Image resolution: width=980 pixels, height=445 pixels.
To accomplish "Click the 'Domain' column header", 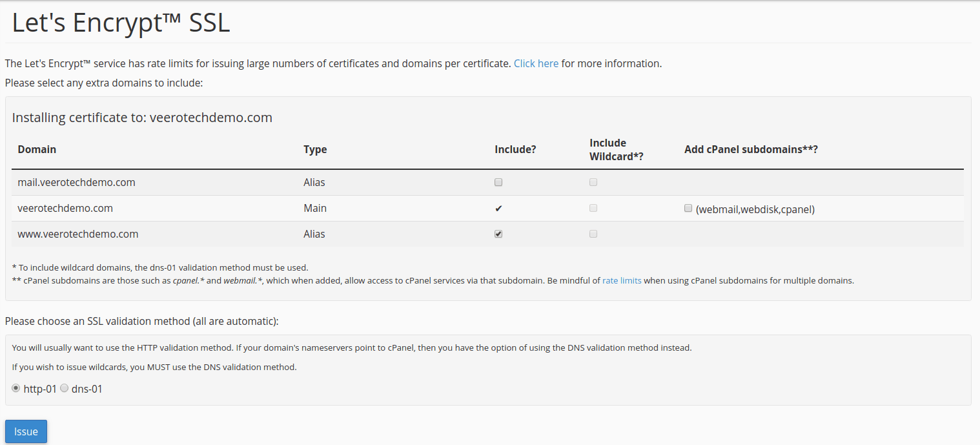I will (37, 149).
